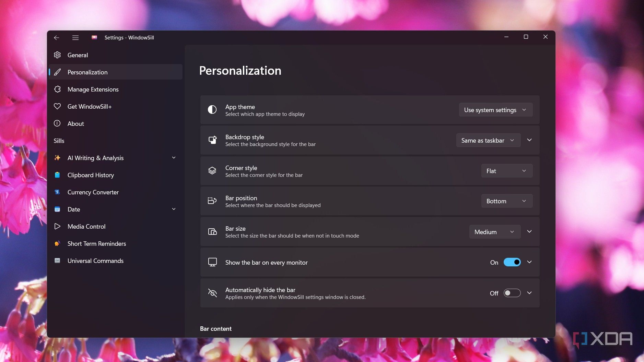The image size is (644, 362).
Task: Open Short Term Reminders sill settings
Action: pyautogui.click(x=116, y=243)
